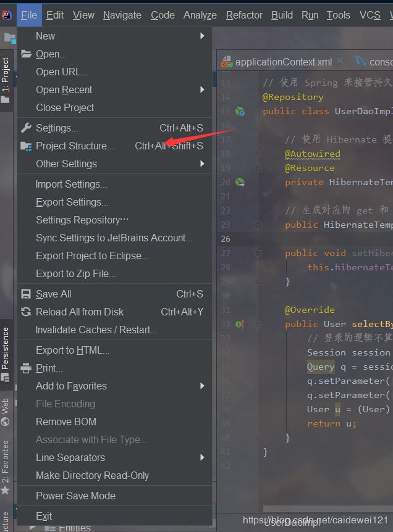The height and width of the screenshot is (532, 393).
Task: Click the Project Structure icon
Action: pos(26,146)
